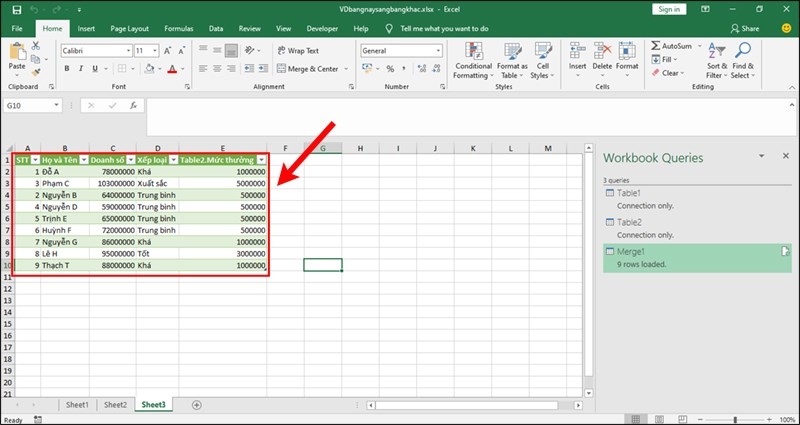Click the Borders icon
This screenshot has width=800, height=425.
(122, 68)
